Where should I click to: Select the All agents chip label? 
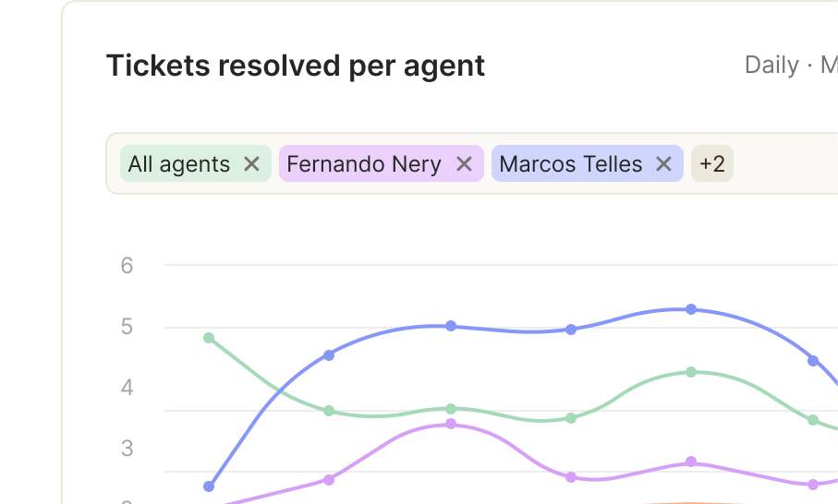pos(179,164)
